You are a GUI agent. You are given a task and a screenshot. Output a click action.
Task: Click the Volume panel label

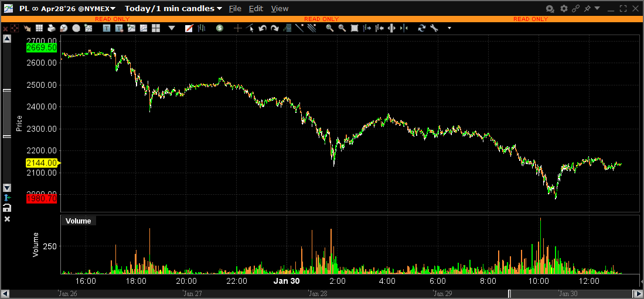(79, 221)
